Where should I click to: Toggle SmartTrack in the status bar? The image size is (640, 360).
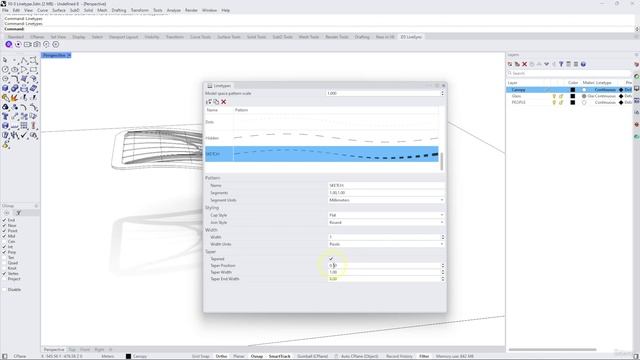(x=280, y=356)
